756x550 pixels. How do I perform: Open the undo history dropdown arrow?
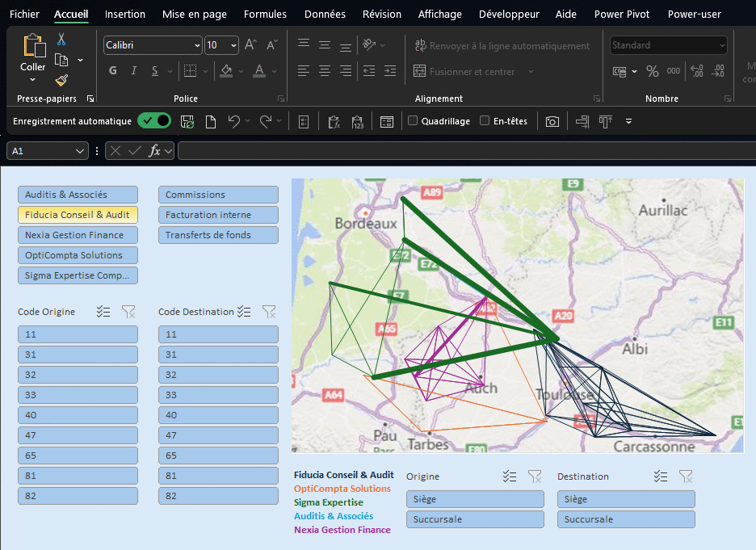[248, 121]
